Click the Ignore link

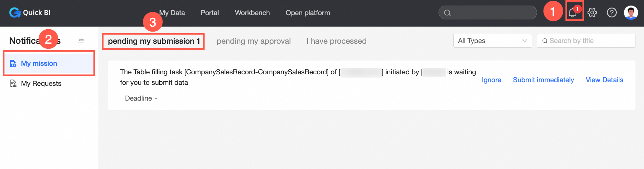[x=491, y=80]
